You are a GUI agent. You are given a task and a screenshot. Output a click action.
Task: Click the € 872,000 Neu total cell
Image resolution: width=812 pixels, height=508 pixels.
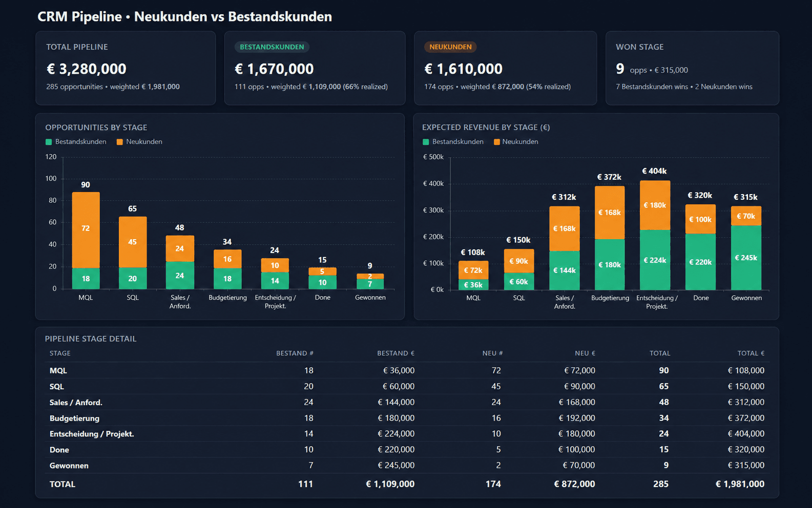pyautogui.click(x=574, y=484)
